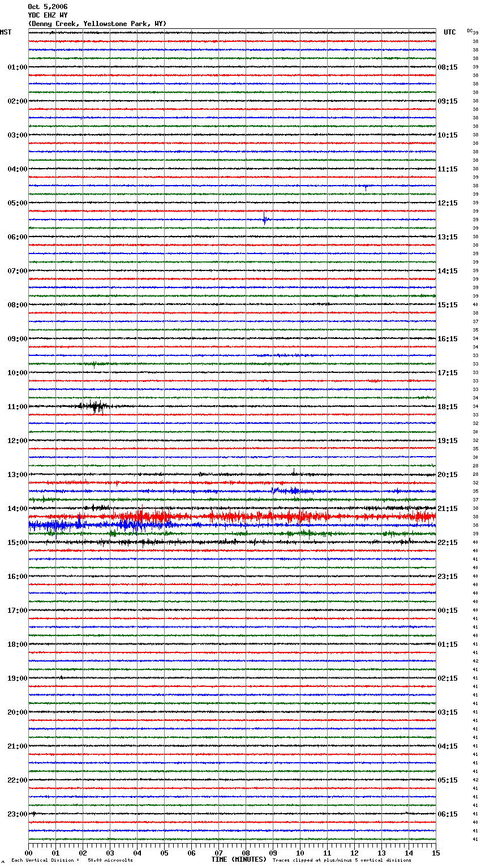The image size is (481, 868).
Task: Click 'Traces clipped at plus/minus 5 vertical divisions'
Action: (x=342, y=861)
